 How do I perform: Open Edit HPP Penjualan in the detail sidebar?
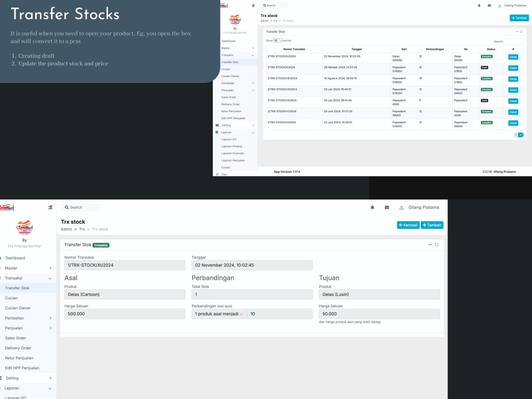(x=22, y=368)
